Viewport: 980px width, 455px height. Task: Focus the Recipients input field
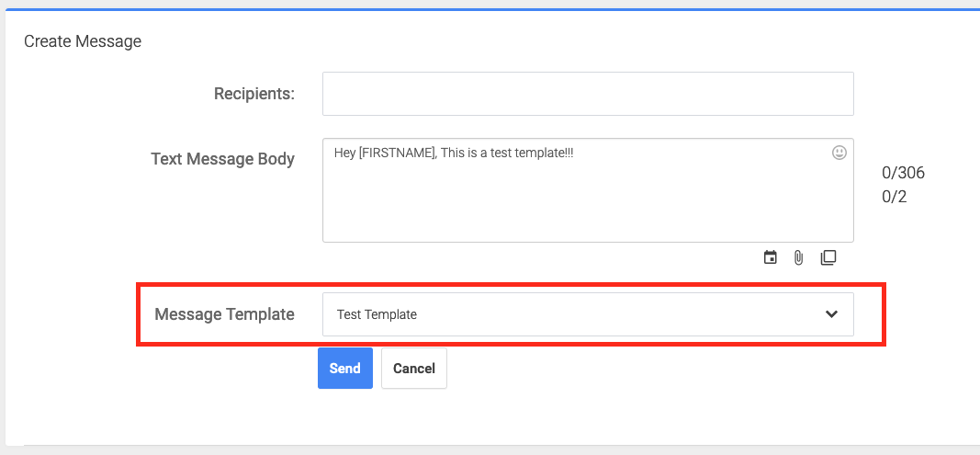(x=588, y=94)
